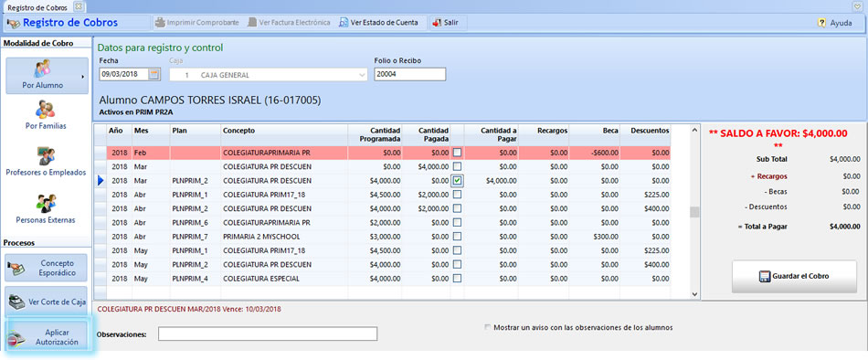The width and height of the screenshot is (868, 360).
Task: Open Ver Corte de Caja
Action: pos(46,302)
